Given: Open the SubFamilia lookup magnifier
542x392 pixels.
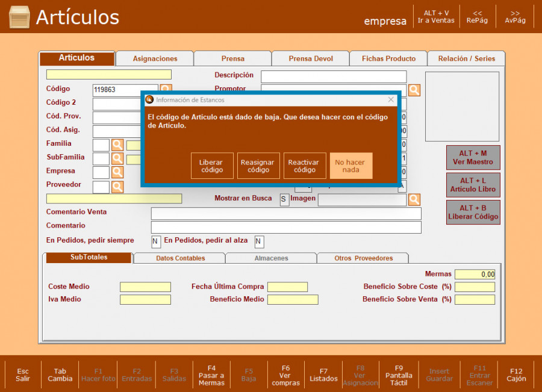Looking at the screenshot, I should [x=117, y=159].
